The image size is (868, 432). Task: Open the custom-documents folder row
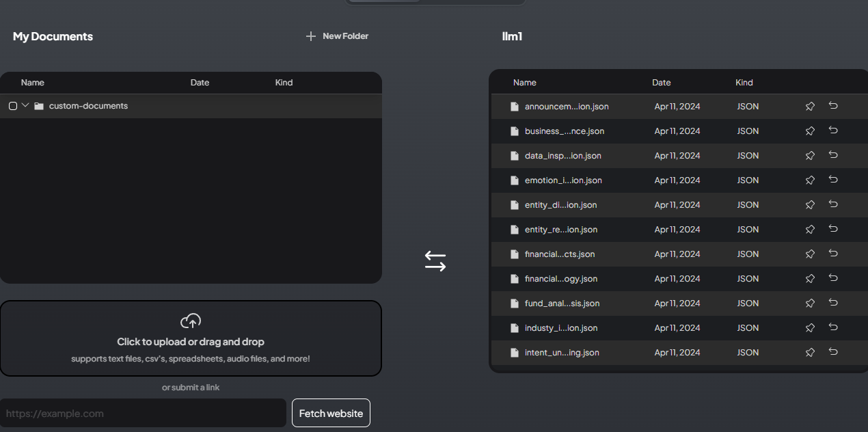(191, 106)
